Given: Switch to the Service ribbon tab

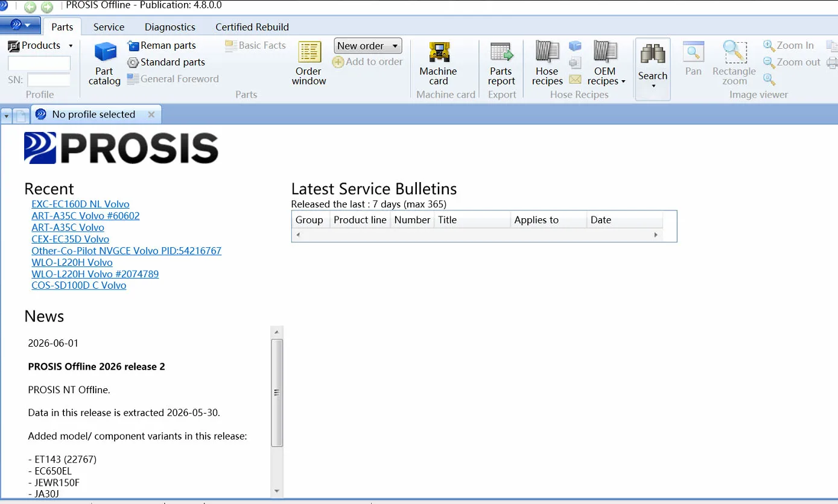Looking at the screenshot, I should [109, 27].
